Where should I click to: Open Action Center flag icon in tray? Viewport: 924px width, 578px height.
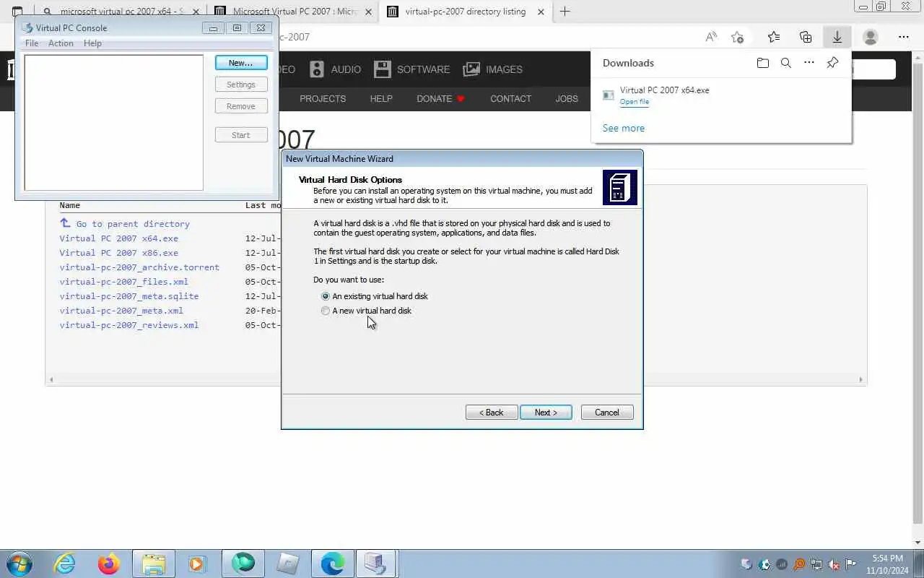852,564
